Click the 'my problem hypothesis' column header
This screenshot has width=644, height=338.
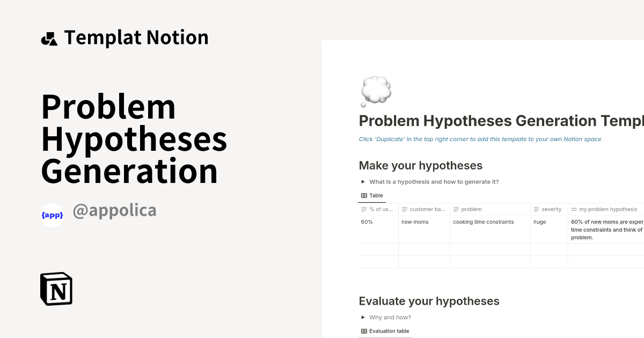click(x=605, y=209)
